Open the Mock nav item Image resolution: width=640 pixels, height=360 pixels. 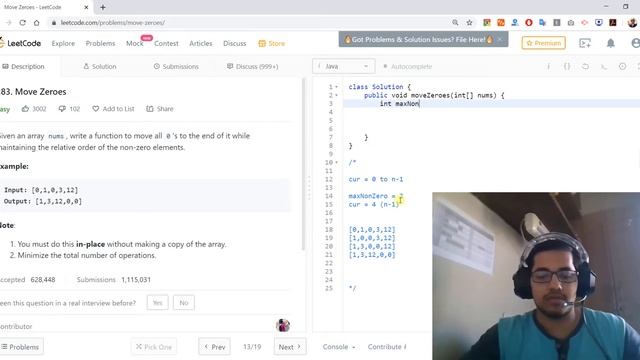click(135, 43)
